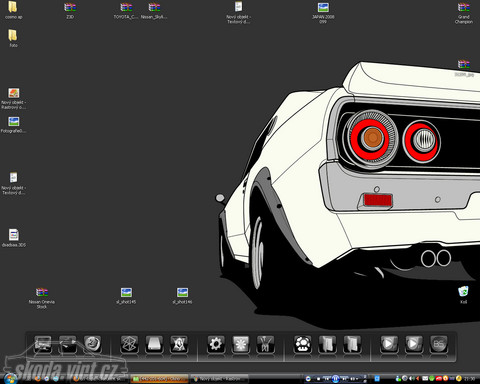Stop playback in the taskbar media player
This screenshot has height=384, width=480.
tap(318, 379)
